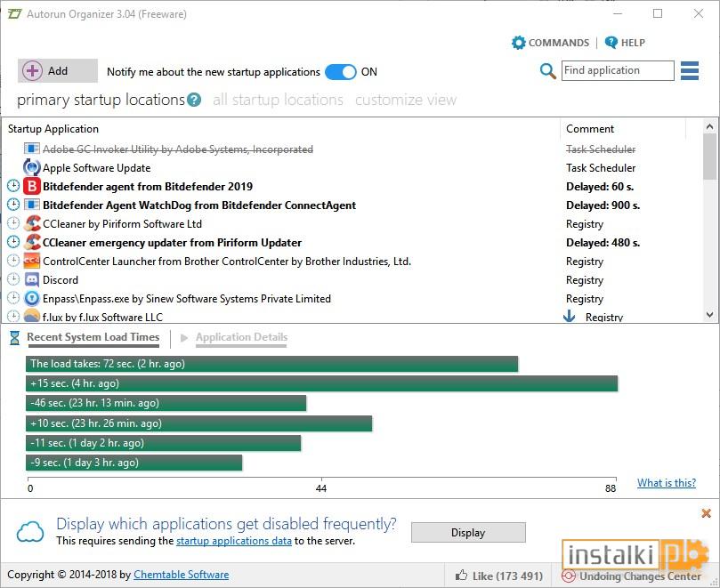This screenshot has height=588, width=720.
Task: Open the HELP question mark icon
Action: pyautogui.click(x=611, y=42)
